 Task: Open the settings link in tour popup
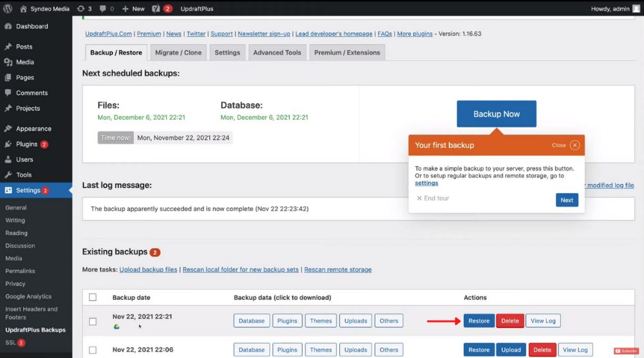tap(426, 183)
